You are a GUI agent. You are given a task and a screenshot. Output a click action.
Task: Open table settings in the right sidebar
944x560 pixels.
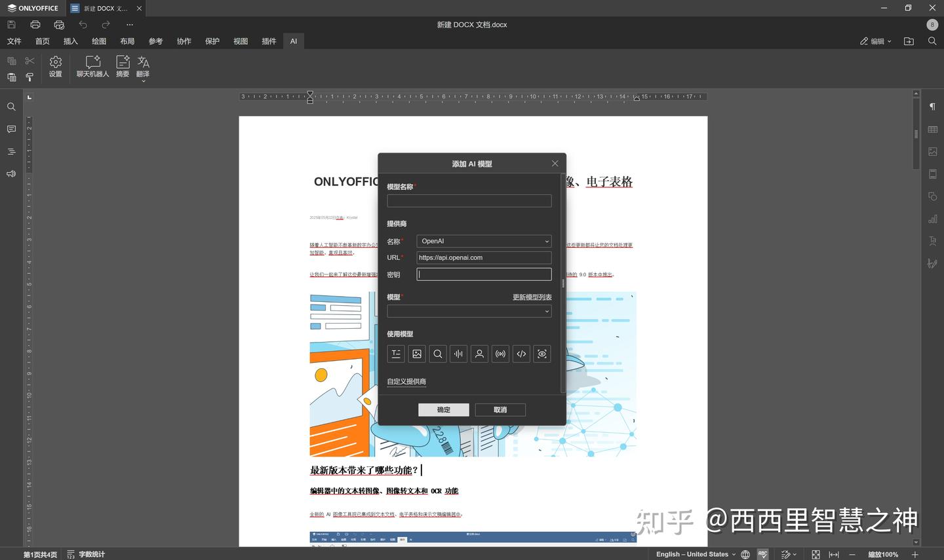[932, 129]
